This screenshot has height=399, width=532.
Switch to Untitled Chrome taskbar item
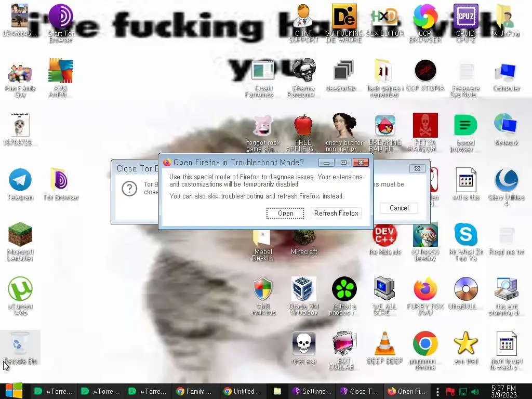(243, 391)
